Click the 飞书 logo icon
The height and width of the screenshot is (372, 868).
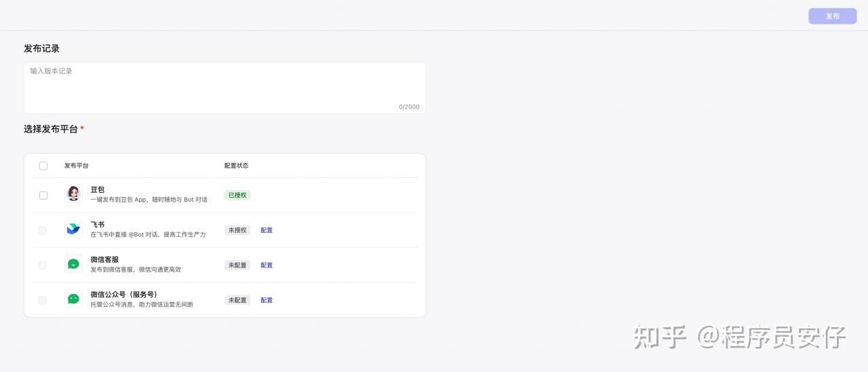(x=73, y=229)
